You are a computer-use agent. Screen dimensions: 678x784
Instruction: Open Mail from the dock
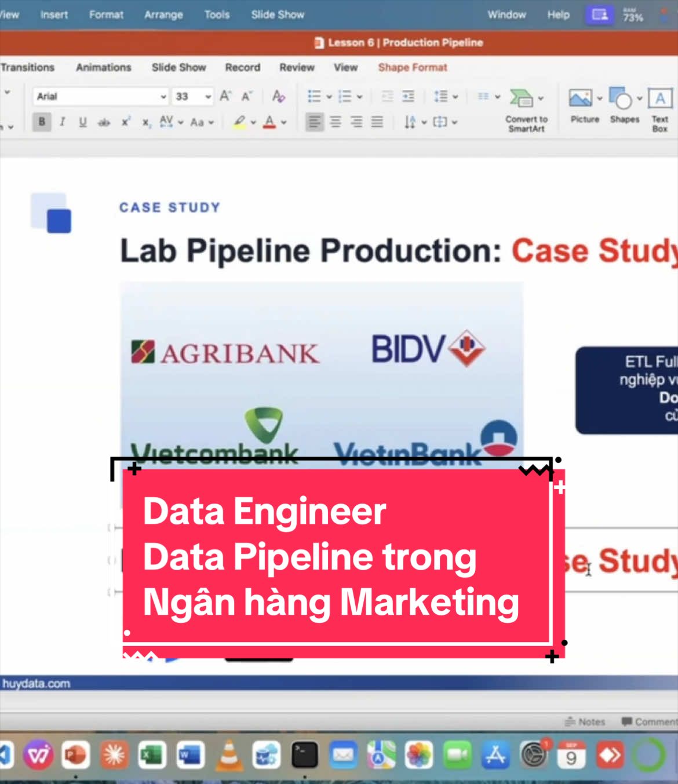point(343,755)
